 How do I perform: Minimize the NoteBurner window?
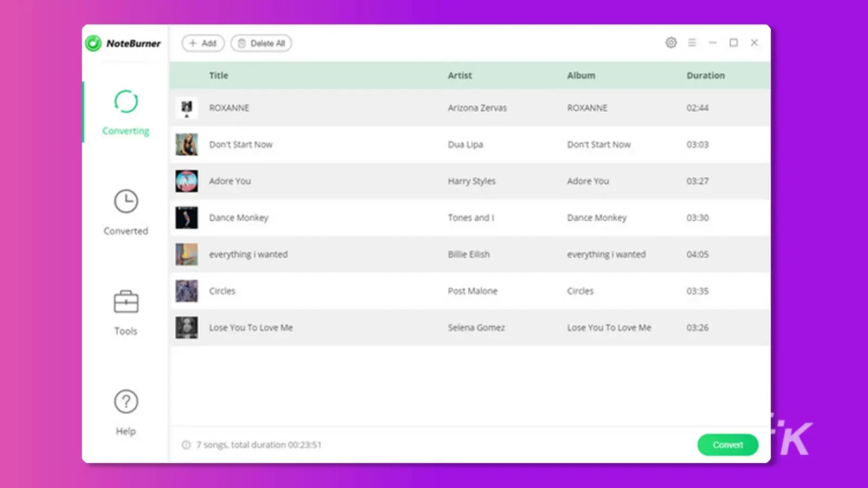click(x=713, y=42)
